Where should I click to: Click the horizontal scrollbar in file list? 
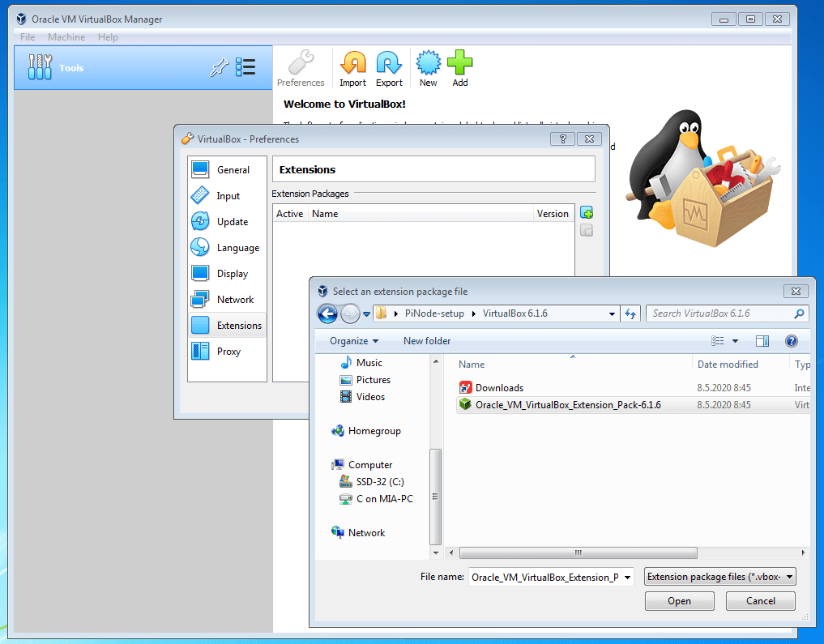578,552
